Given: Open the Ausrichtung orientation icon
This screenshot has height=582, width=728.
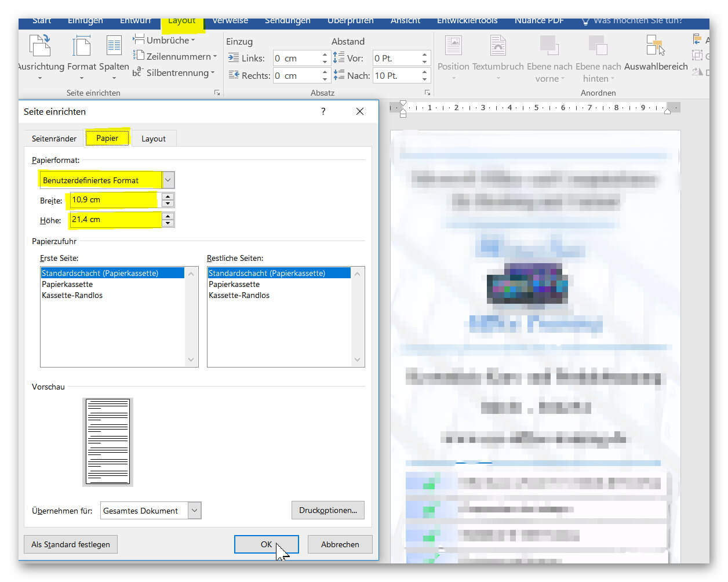Looking at the screenshot, I should pyautogui.click(x=40, y=46).
